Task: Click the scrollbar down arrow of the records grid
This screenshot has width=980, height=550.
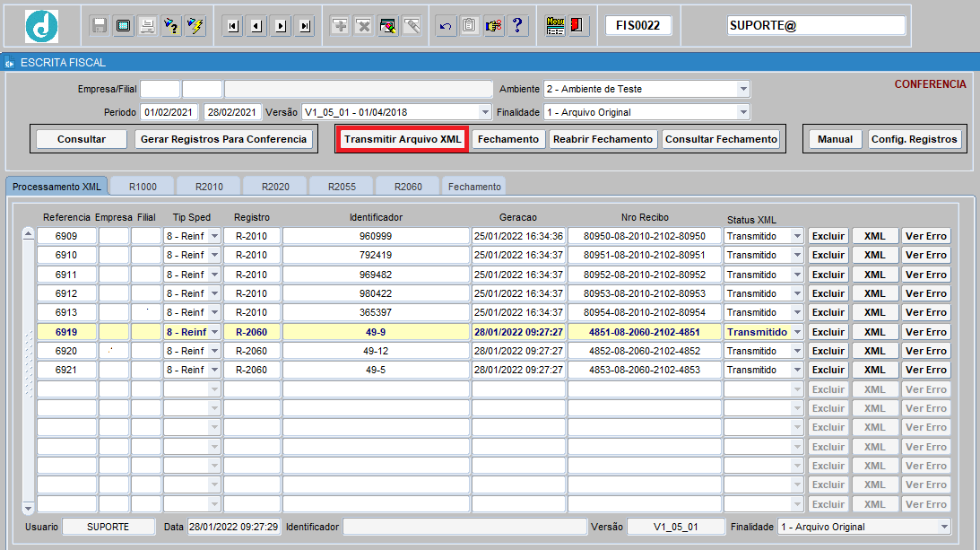Action: click(28, 508)
